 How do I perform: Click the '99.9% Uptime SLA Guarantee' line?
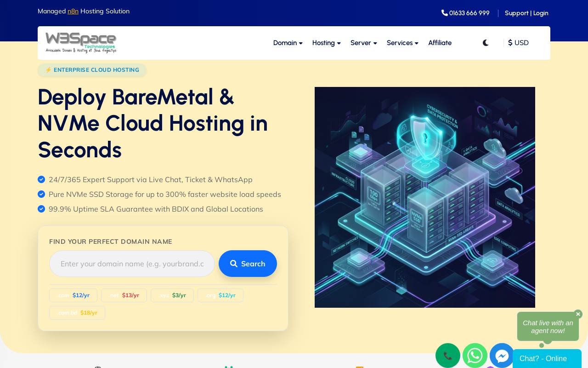click(151, 209)
